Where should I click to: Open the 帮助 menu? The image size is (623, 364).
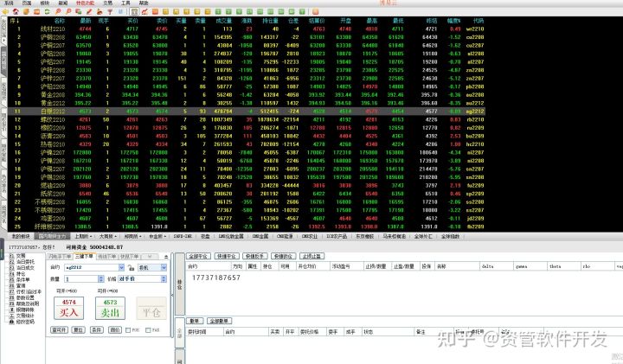[144, 3]
